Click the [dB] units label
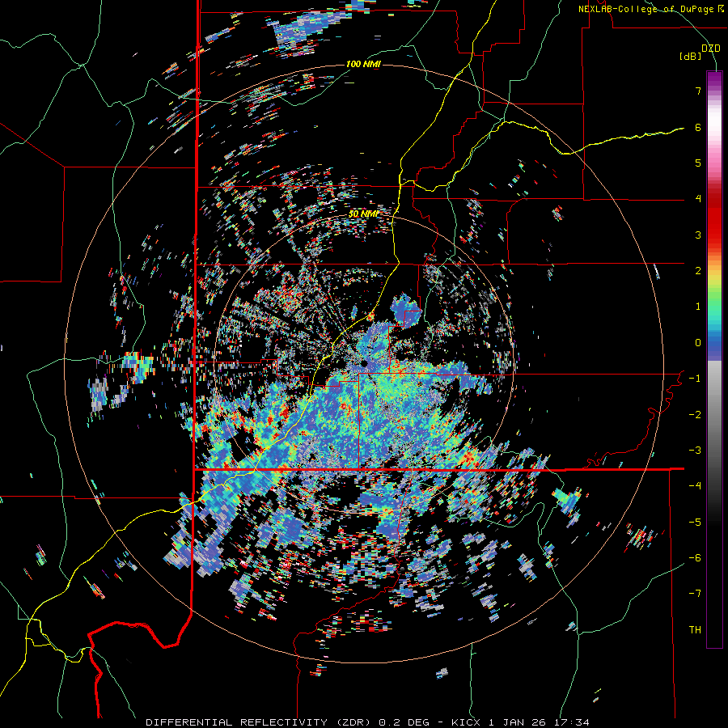The width and height of the screenshot is (728, 728). coord(690,57)
